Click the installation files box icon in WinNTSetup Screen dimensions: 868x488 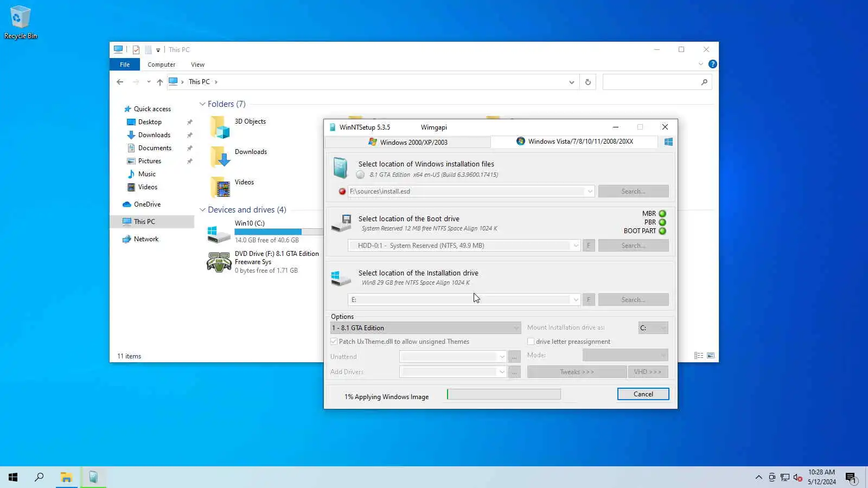[x=340, y=168]
